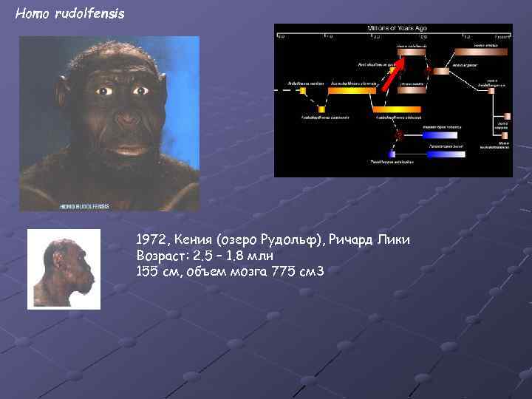Click the line '1972, Кения (озеро Рудольф), Ричард Лики'
Screen dimensions: 532x399
pyautogui.click(x=273, y=240)
